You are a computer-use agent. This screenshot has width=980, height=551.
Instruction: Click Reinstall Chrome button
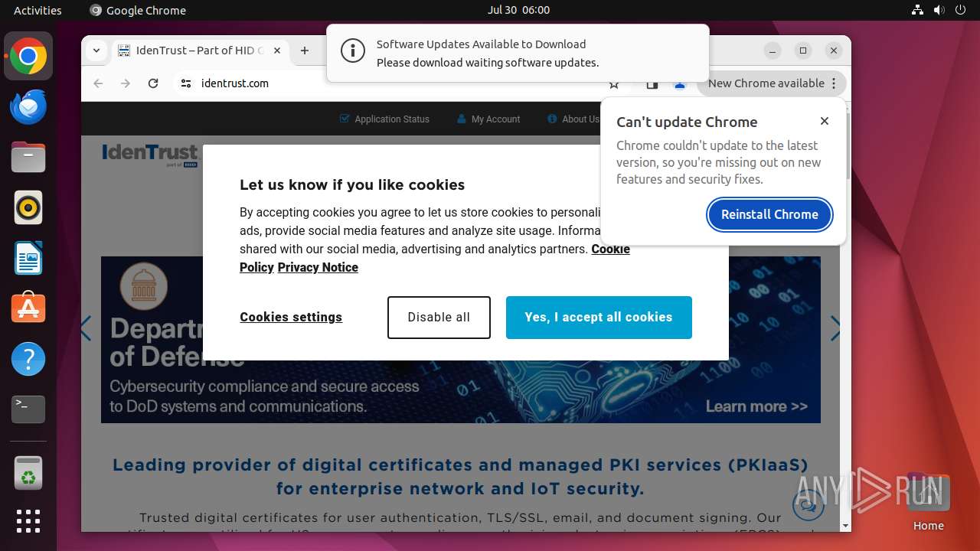769,214
